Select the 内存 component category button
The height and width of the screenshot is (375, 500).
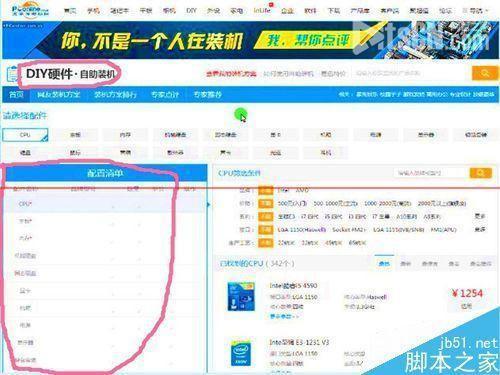click(x=125, y=135)
